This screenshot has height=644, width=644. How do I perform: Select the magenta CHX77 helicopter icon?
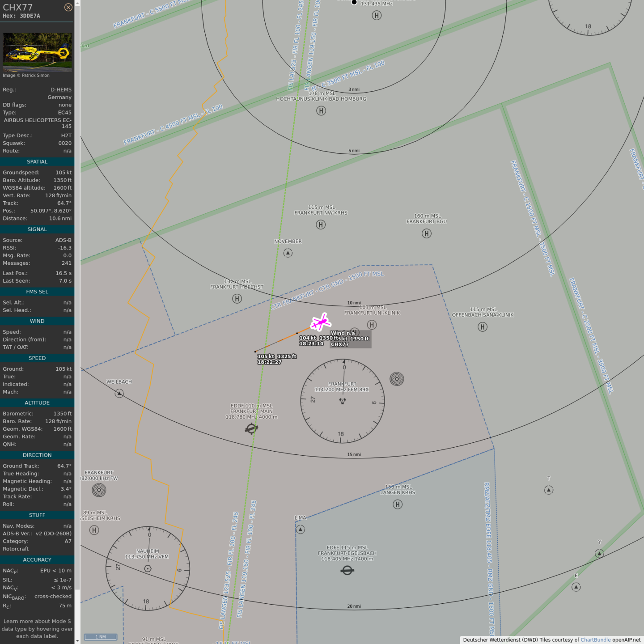[x=321, y=322]
